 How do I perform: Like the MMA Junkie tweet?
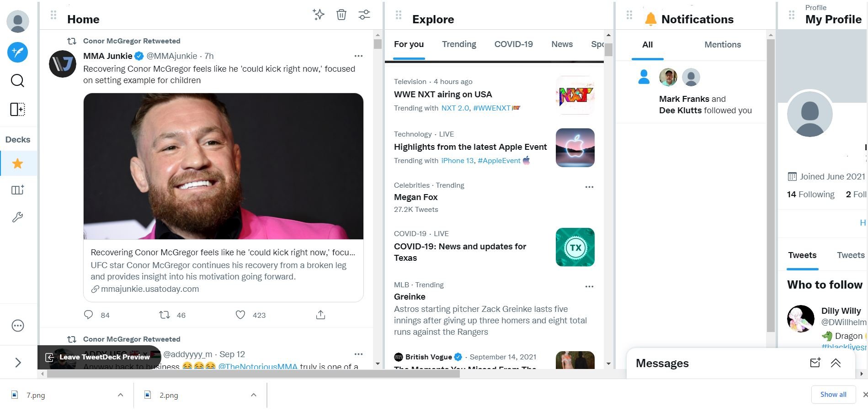pos(240,315)
